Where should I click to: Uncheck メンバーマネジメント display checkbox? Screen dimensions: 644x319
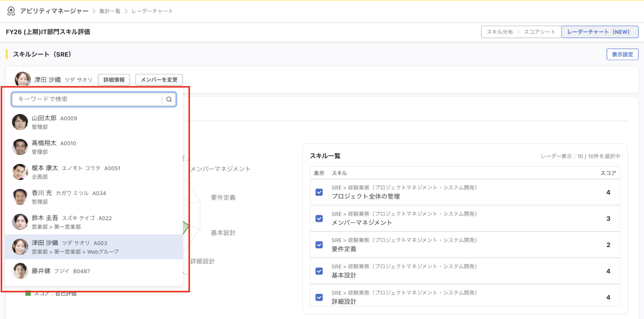click(319, 218)
